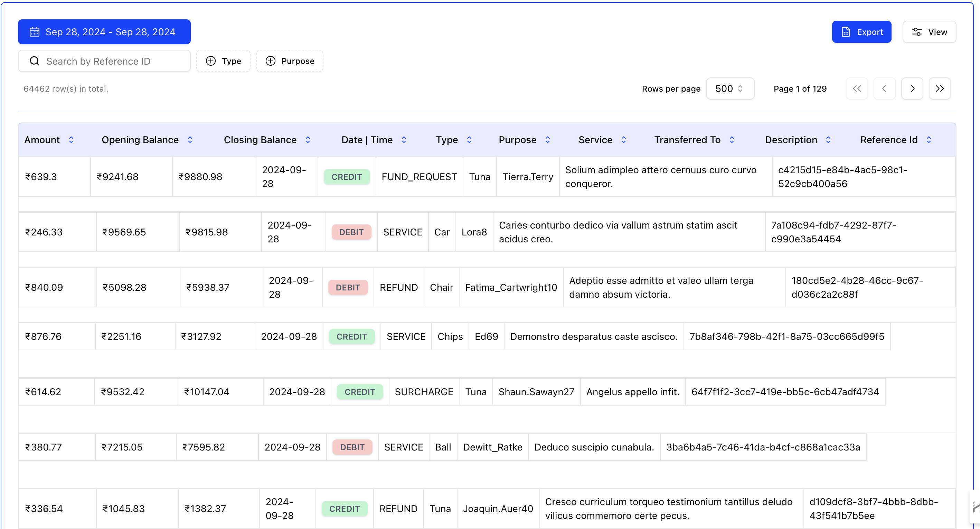Click the DEBIT badge in ₹380.77 row
This screenshot has width=980, height=529.
(352, 447)
